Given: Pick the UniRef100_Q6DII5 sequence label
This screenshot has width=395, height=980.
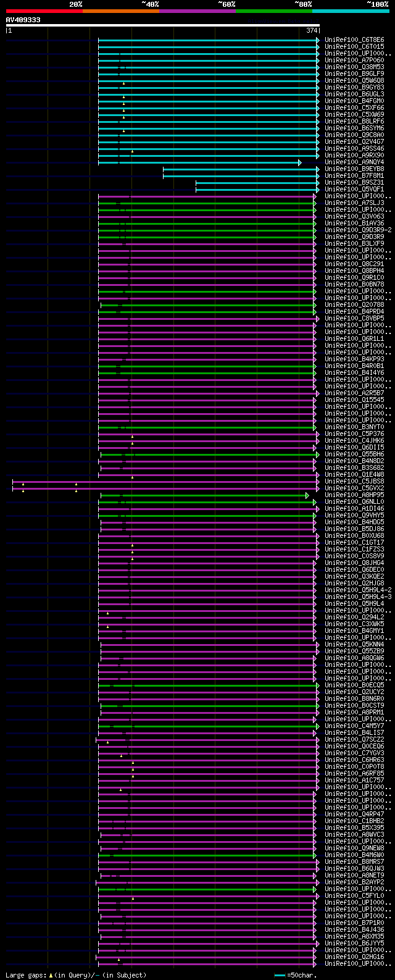Looking at the screenshot, I should pos(354,448).
